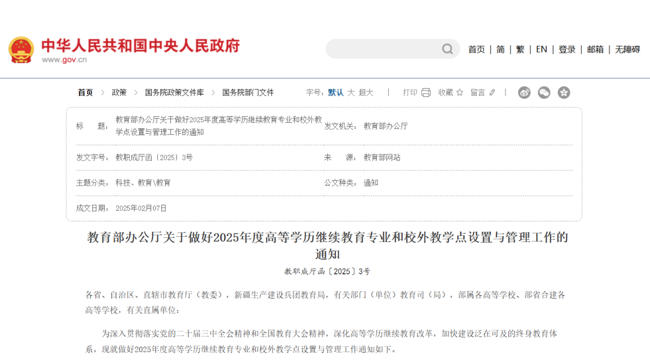Click the www.gov.cn URL text

pos(64,60)
